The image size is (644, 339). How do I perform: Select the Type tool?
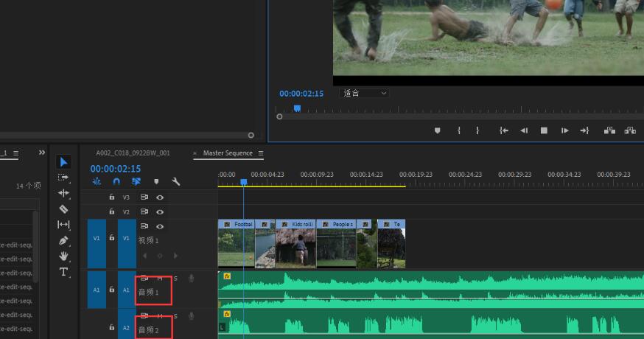click(x=63, y=272)
